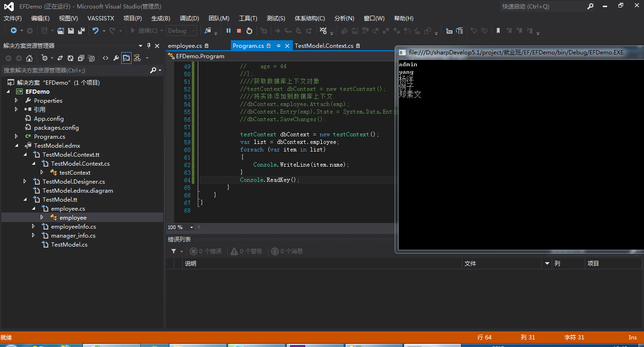Toggle Preview Selected Items in Solution Explorer
Screen dimensions: 644x347
tap(126, 58)
